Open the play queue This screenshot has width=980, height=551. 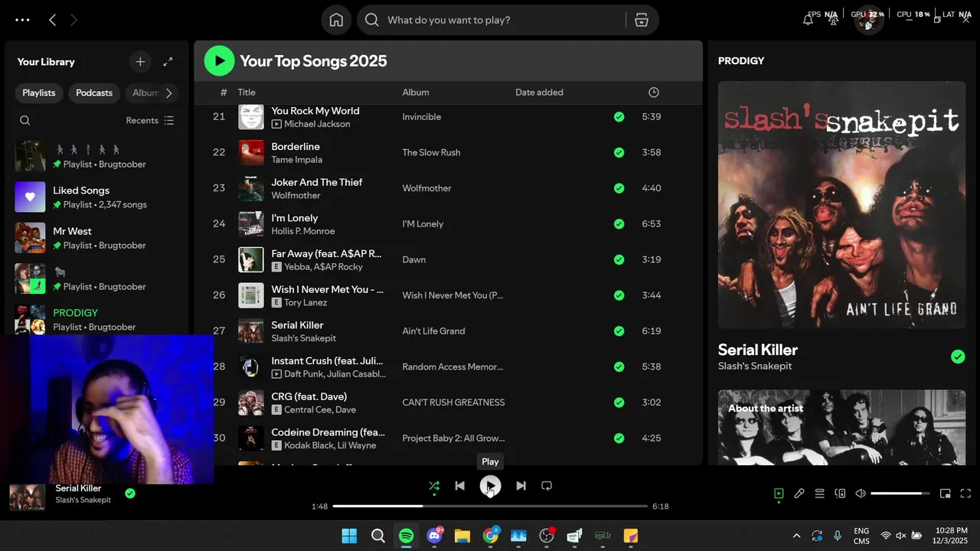[x=819, y=494]
